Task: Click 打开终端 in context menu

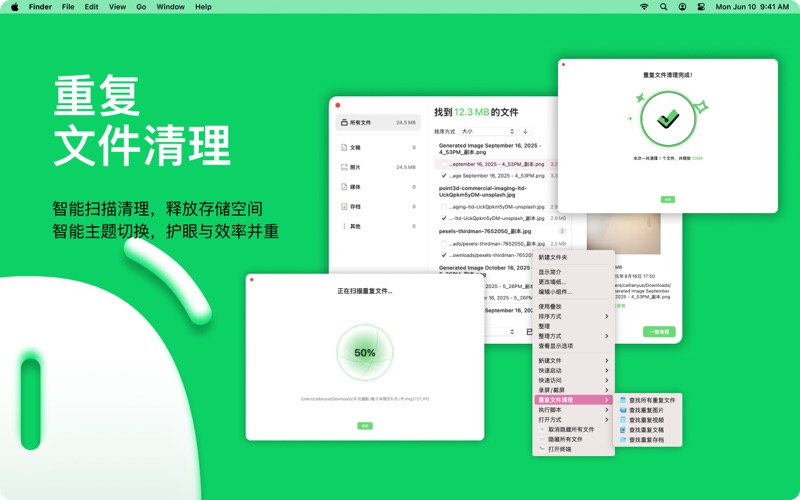Action: click(573, 449)
